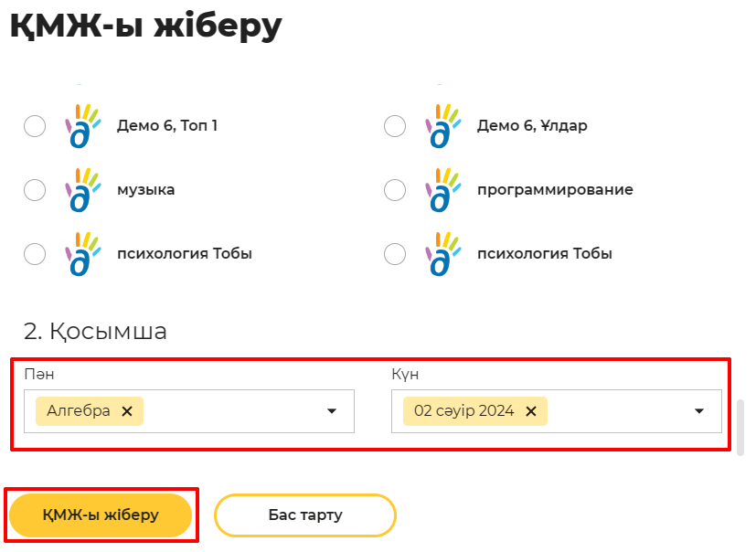756x552 pixels.
Task: Remove the Алгебра tag with its X
Action: click(127, 411)
